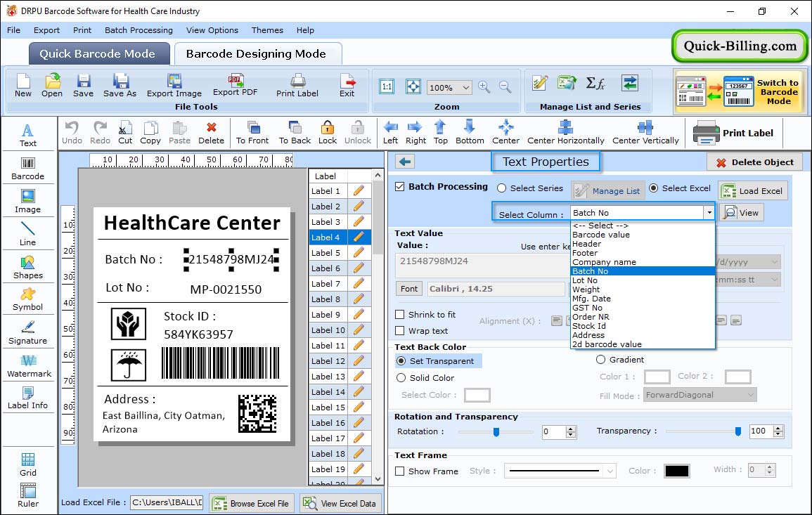Open the Export menu

(x=46, y=30)
